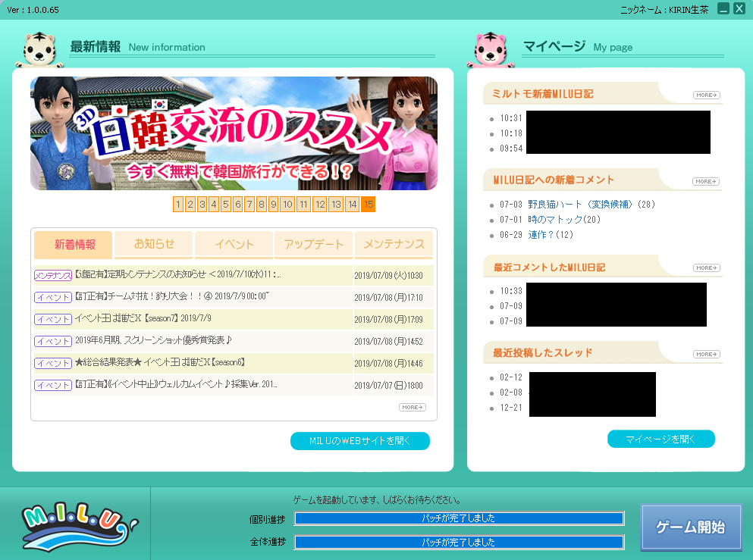The width and height of the screenshot is (753, 560).
Task: Open MORE for 最近投稿したスレッド
Action: (706, 355)
